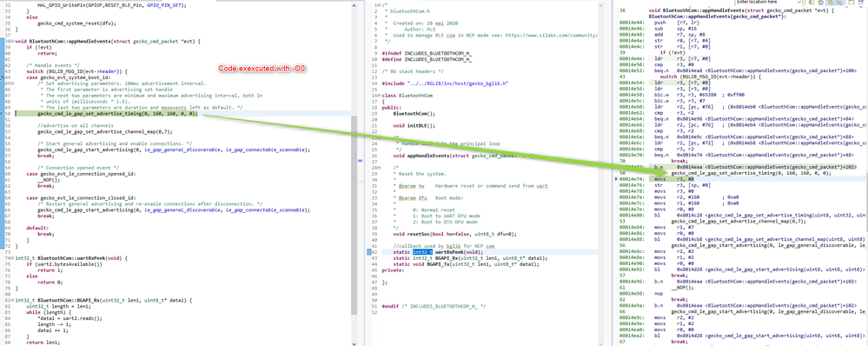The width and height of the screenshot is (868, 346).
Task: Click the gecko_bglib.h include path
Action: pos(457,83)
